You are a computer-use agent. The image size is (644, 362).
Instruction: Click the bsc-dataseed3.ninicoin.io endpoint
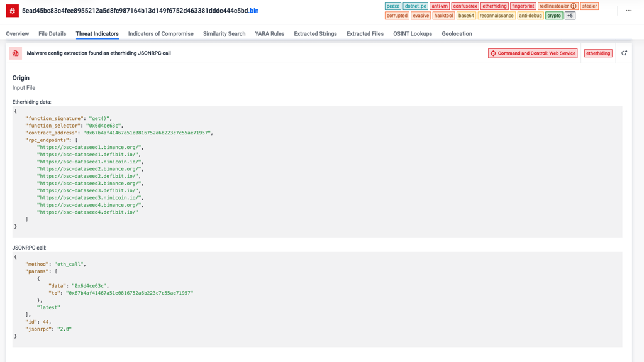click(x=89, y=198)
